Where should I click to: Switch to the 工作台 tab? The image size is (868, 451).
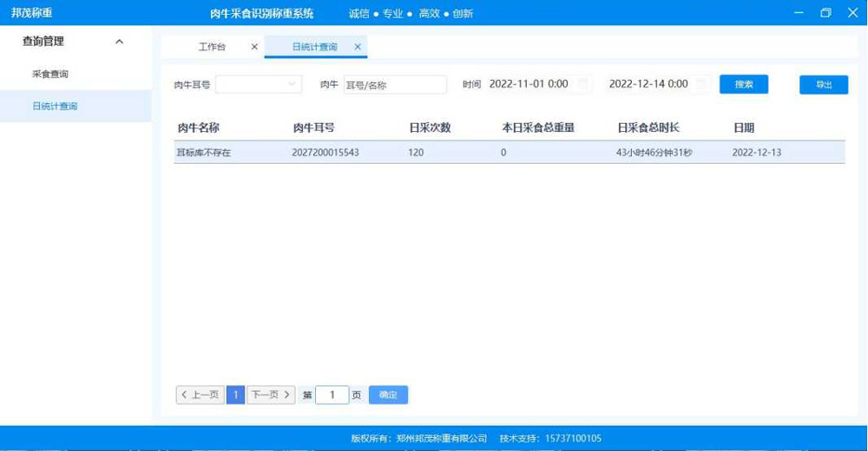click(x=212, y=47)
